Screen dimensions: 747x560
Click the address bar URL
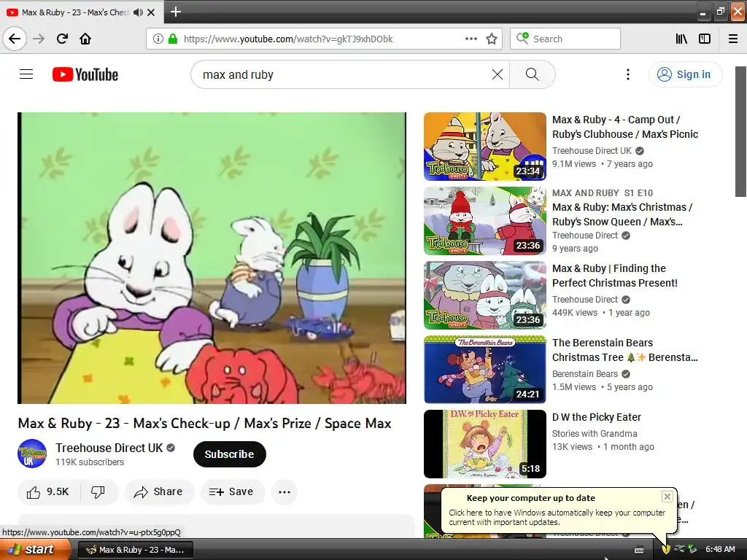click(288, 39)
